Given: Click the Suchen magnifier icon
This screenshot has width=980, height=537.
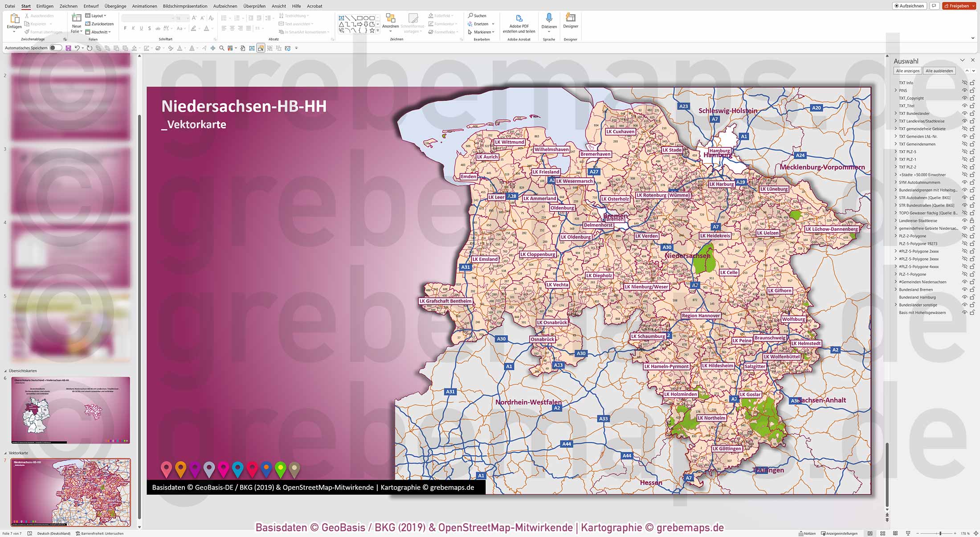Looking at the screenshot, I should 470,15.
